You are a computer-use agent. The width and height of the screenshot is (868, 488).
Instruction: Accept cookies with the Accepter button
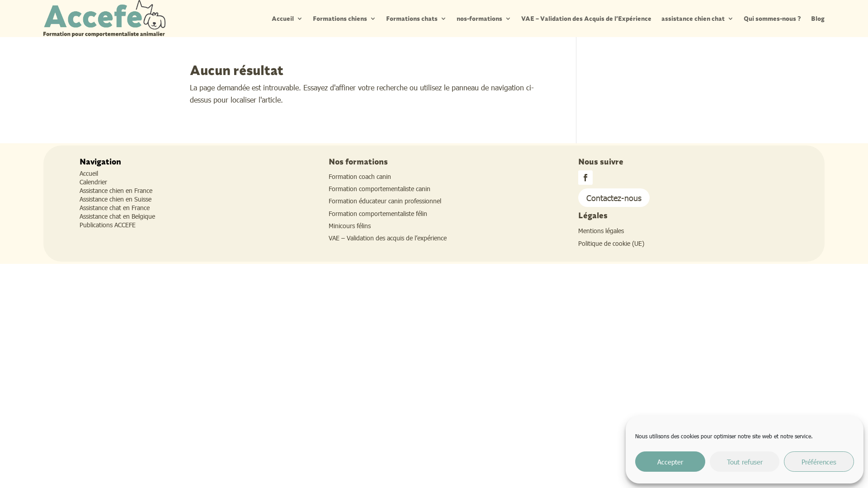coord(670,461)
